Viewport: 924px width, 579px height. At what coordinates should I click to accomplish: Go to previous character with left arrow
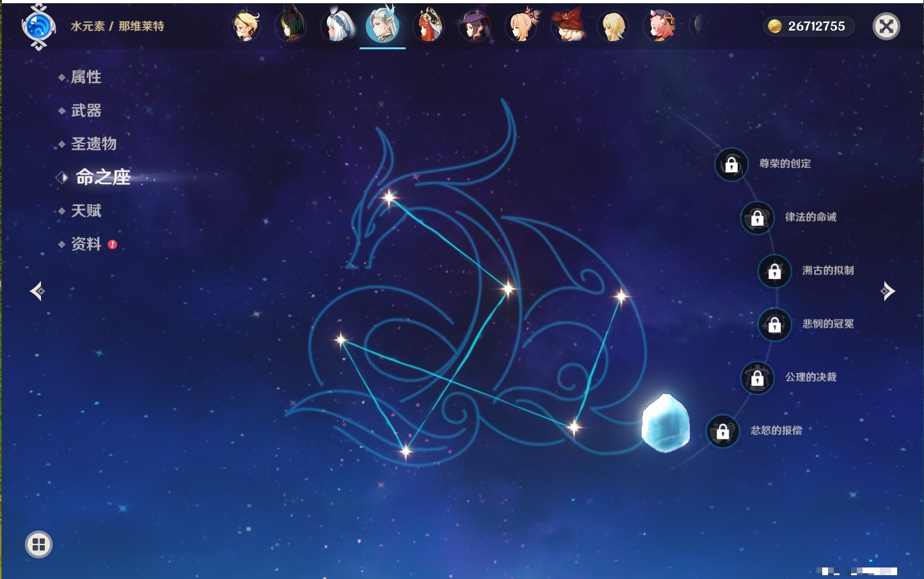click(38, 291)
